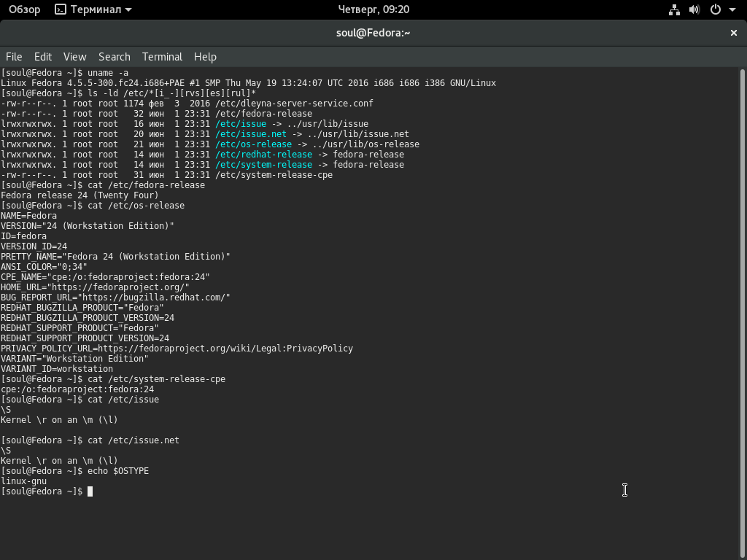Click the cyan "/etc/system-release" symlink name
Viewport: 747px width, 560px height.
click(264, 165)
